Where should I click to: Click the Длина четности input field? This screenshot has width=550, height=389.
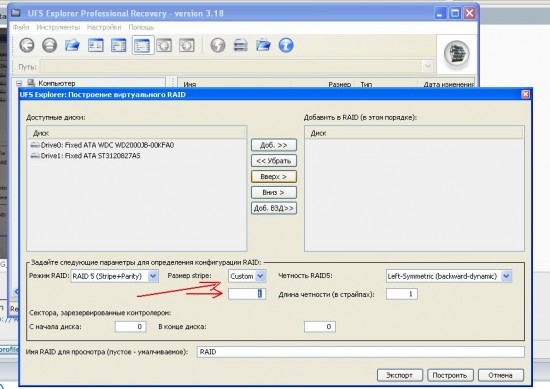tap(402, 294)
